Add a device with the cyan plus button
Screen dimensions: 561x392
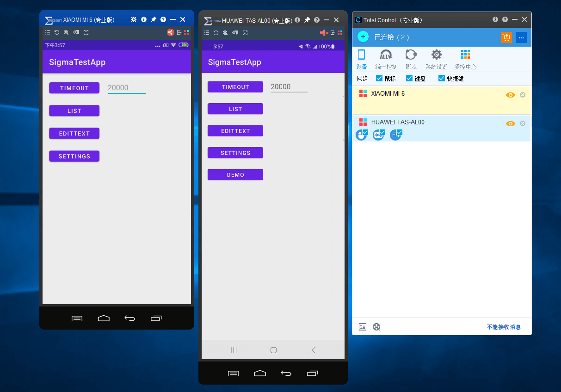point(363,37)
